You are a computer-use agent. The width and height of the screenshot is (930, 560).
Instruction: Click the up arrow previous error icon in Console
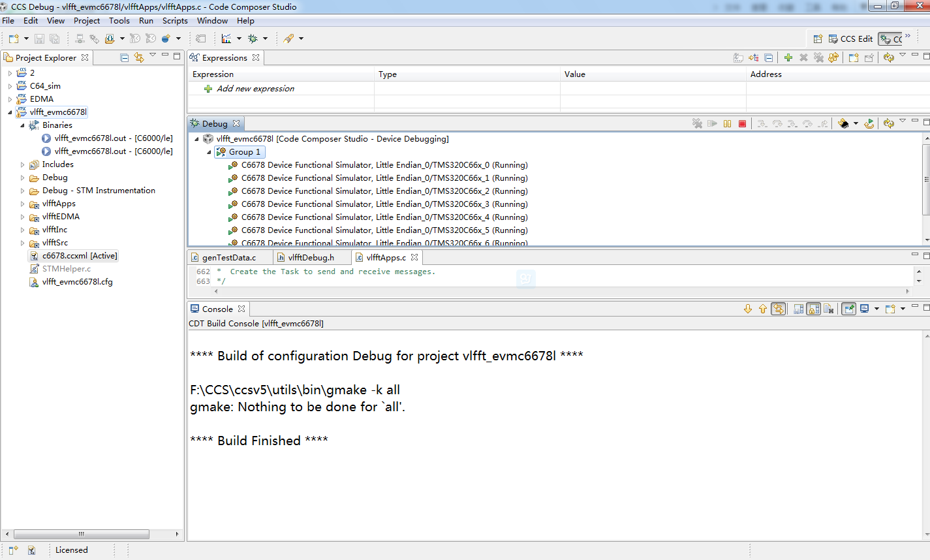point(763,309)
